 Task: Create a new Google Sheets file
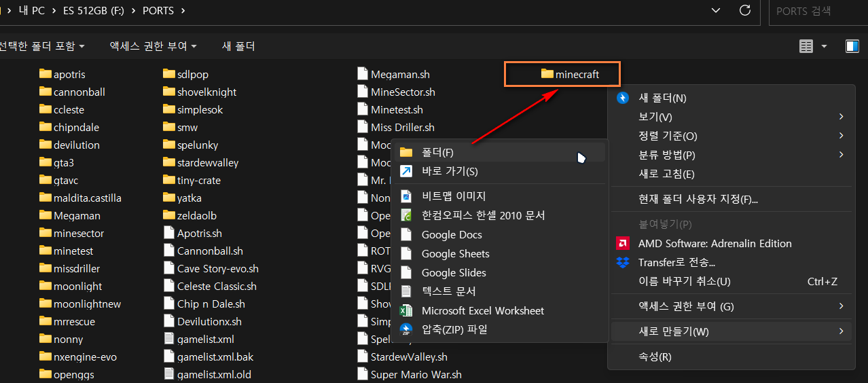499,253
